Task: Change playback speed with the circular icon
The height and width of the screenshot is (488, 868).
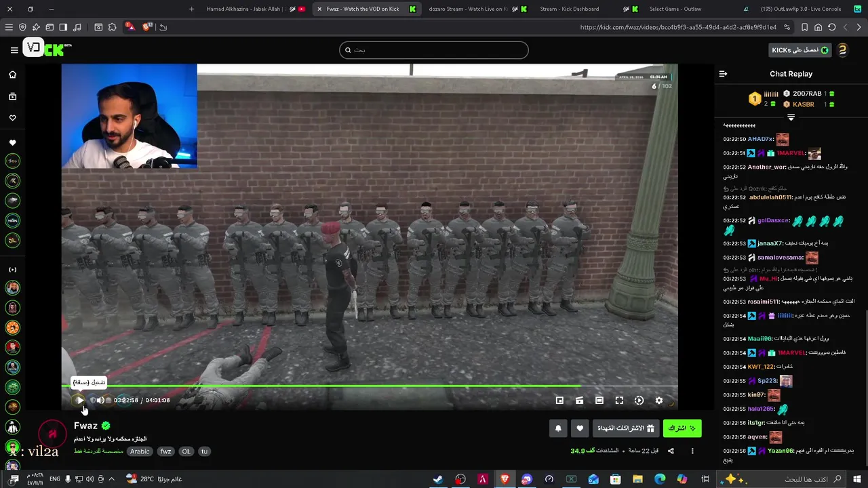Action: coord(639,401)
